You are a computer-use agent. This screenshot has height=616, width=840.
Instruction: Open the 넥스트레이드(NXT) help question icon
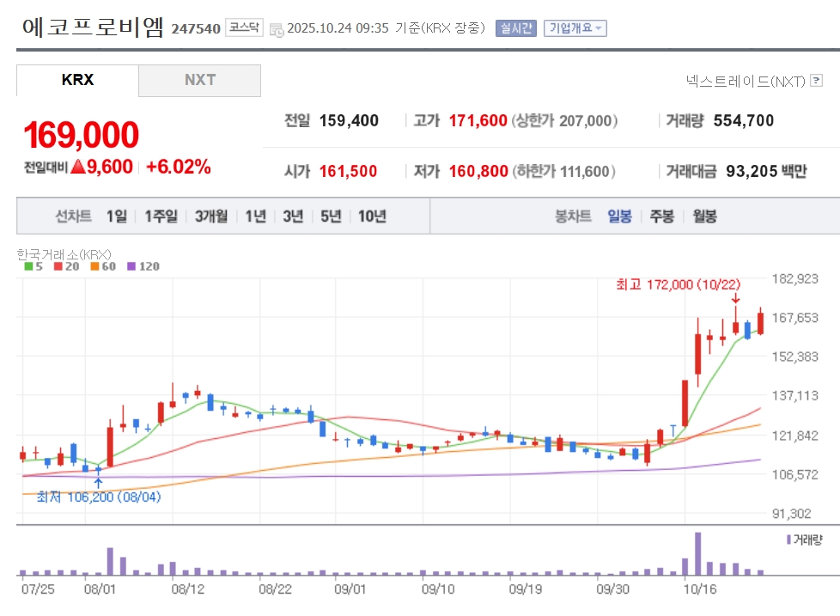click(817, 81)
